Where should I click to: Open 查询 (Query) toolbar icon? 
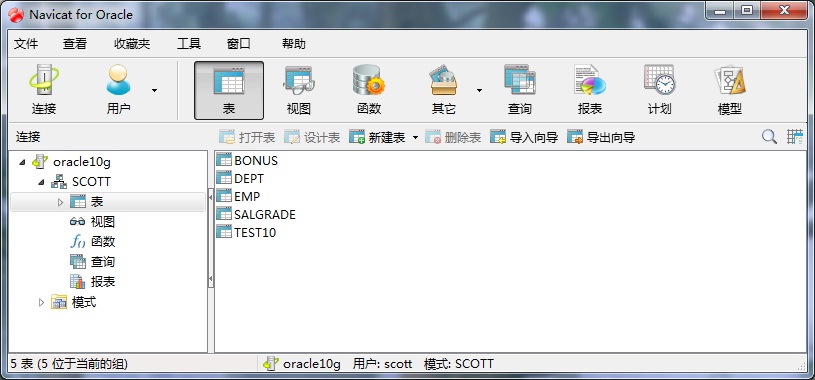click(520, 90)
